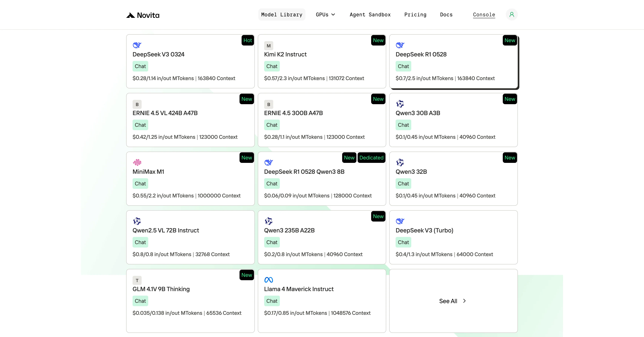644x337 pixels.
Task: Open the Qwen2.5 VL 72B Instruct title
Action: pyautogui.click(x=166, y=230)
